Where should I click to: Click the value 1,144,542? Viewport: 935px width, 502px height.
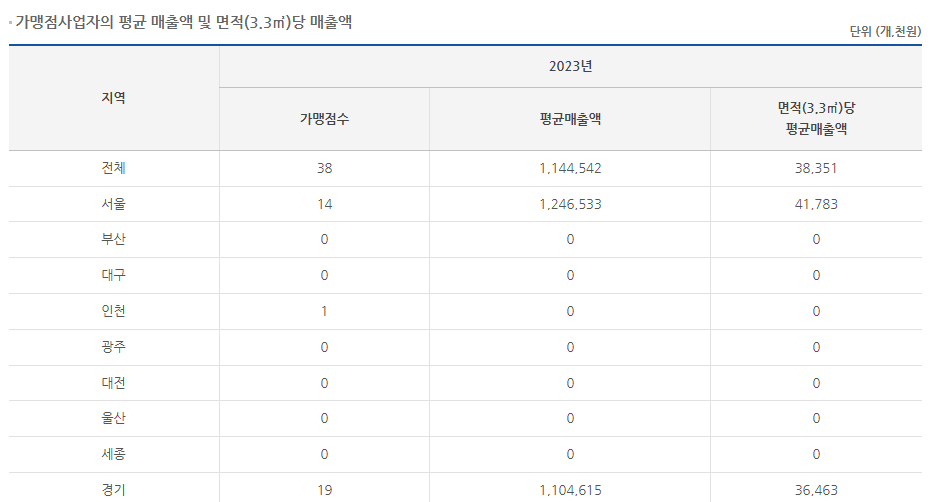(x=570, y=168)
